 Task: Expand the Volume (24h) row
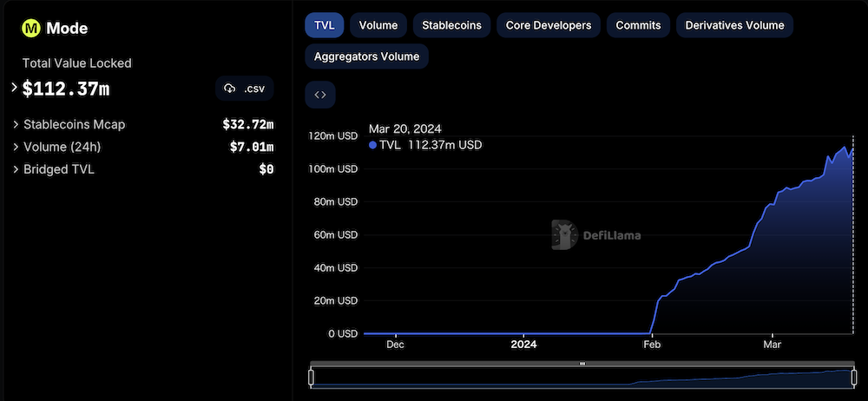coord(16,147)
